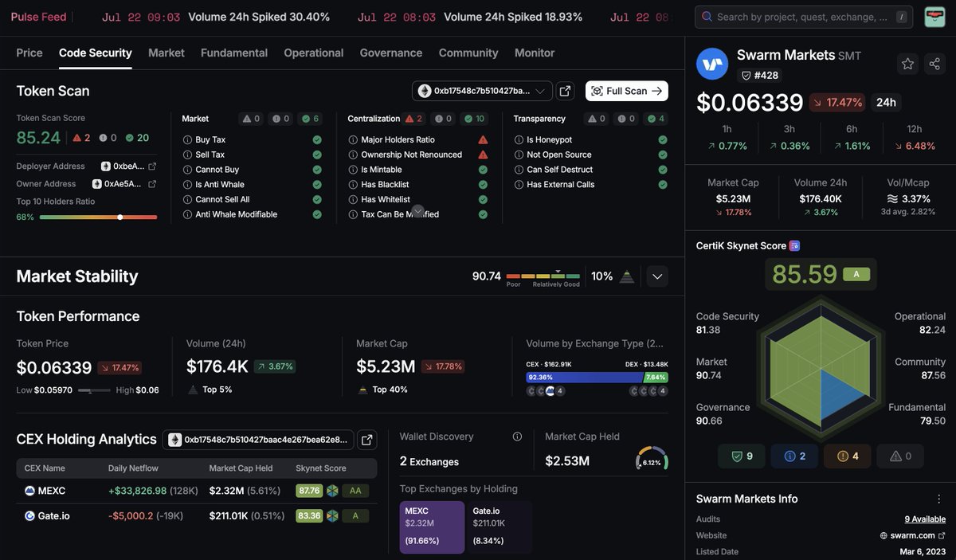
Task: Switch to the Market tab
Action: click(x=167, y=53)
